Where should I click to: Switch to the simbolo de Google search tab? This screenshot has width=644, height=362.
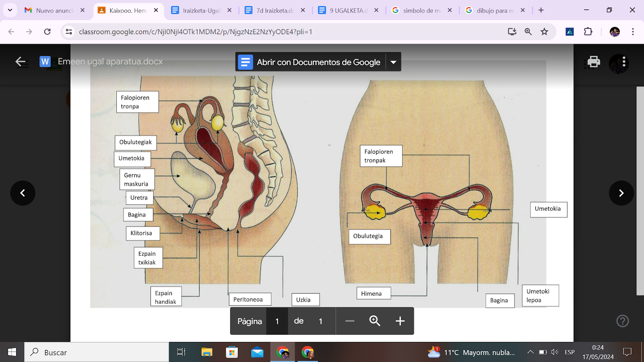[x=422, y=10]
